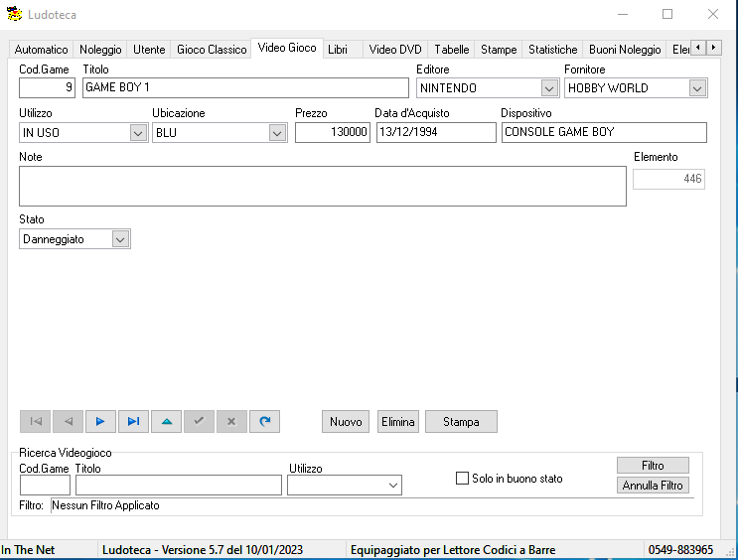Viewport: 738px width, 560px height.
Task: Click the Cod.Game field containing 9
Action: click(x=47, y=88)
